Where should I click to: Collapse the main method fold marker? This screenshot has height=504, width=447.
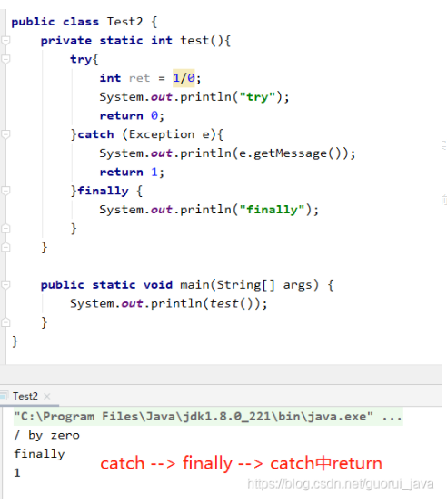5,285
